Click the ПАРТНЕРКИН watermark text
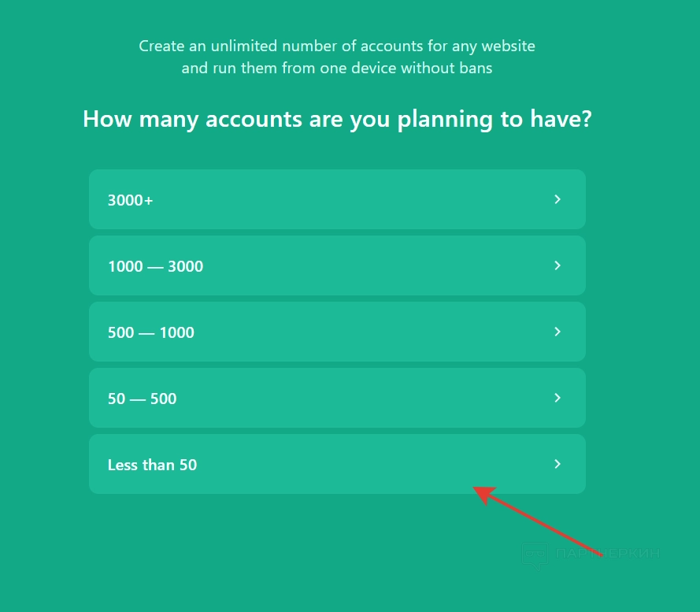Viewport: 700px width, 612px height. [607, 554]
